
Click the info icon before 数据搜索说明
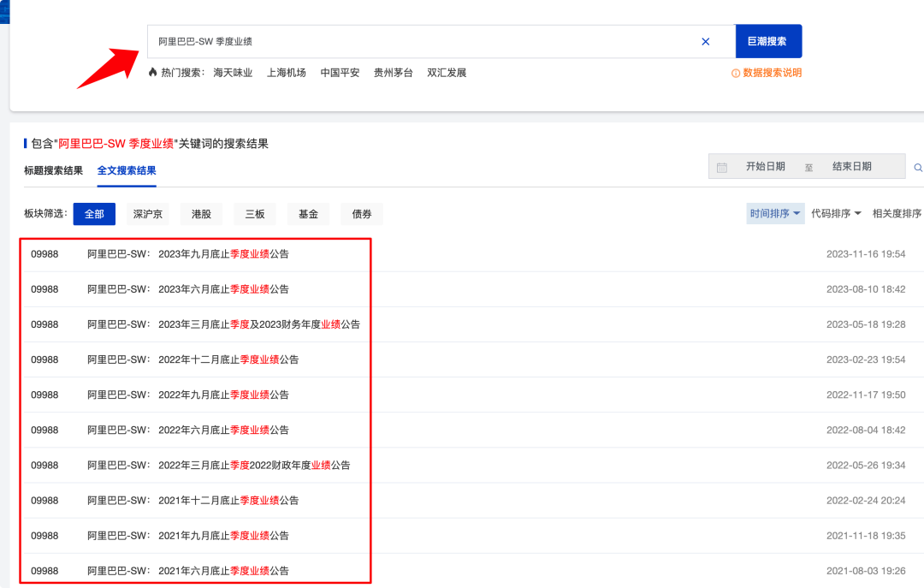[736, 73]
